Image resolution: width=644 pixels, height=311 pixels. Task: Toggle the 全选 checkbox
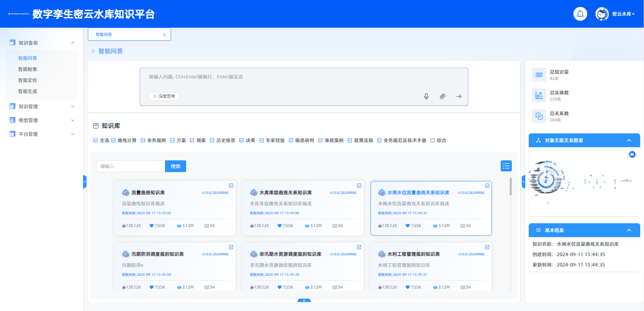pos(96,140)
